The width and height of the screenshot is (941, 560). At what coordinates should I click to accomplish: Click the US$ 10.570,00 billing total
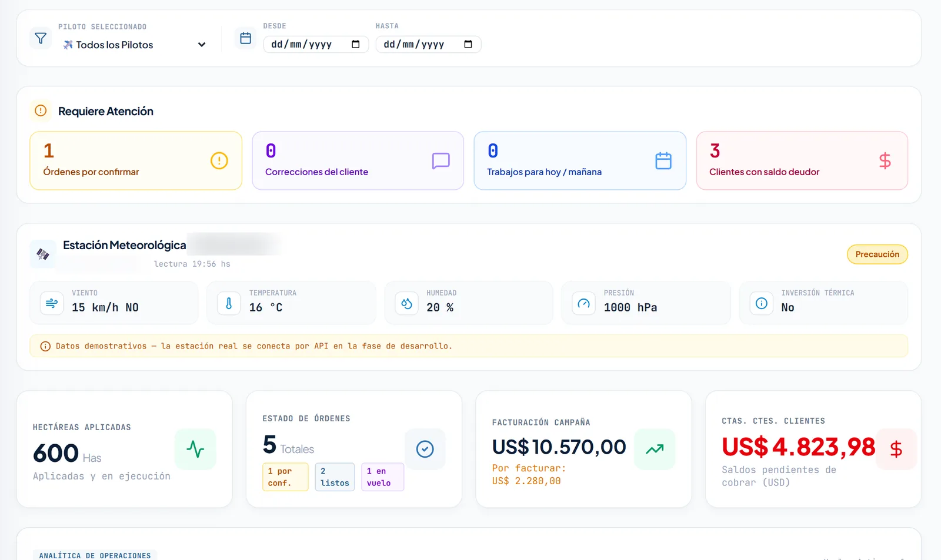pyautogui.click(x=559, y=447)
